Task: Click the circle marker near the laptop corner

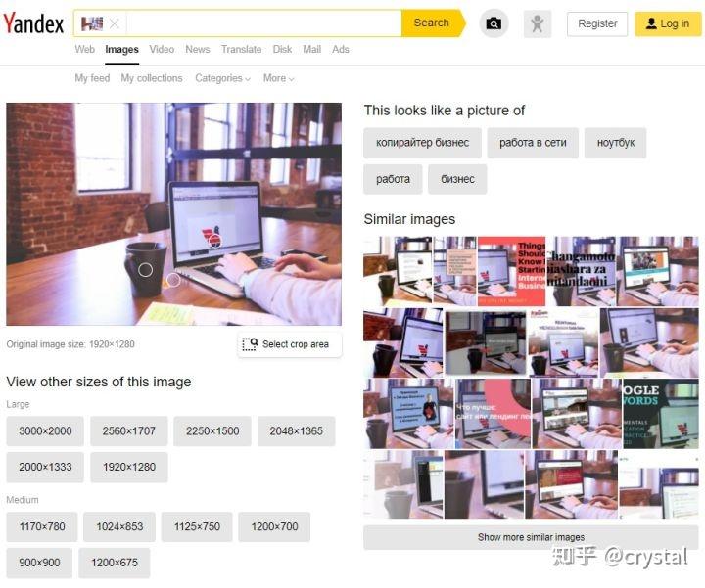Action: point(173,280)
